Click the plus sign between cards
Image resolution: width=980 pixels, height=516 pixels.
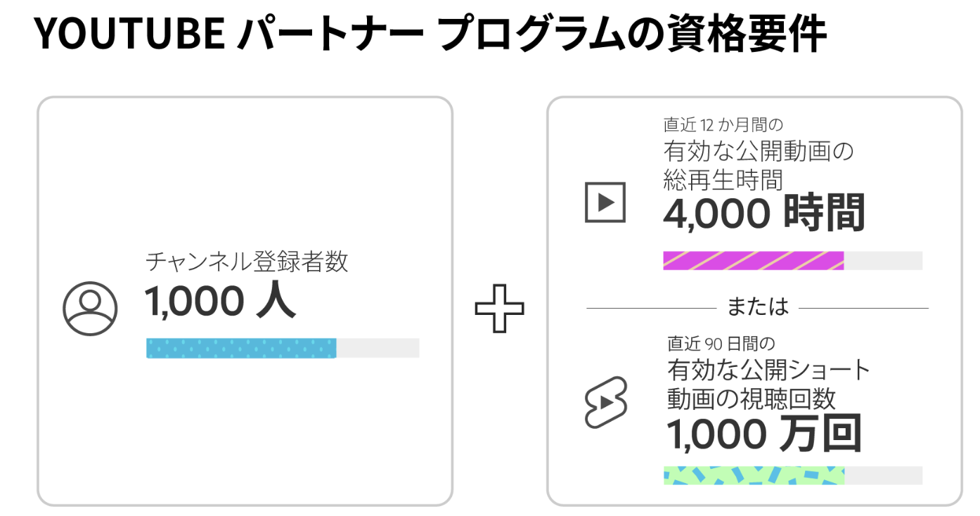click(x=499, y=309)
